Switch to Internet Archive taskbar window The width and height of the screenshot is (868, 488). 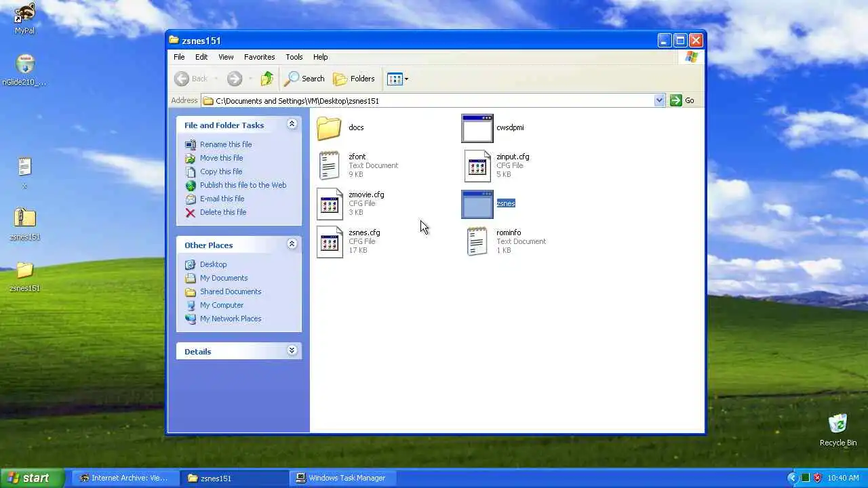125,478
